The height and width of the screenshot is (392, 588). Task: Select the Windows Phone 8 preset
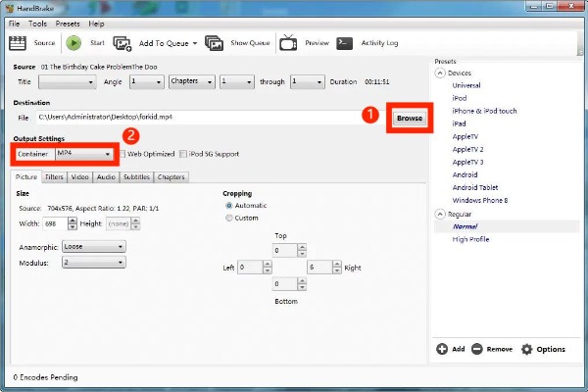pyautogui.click(x=479, y=200)
